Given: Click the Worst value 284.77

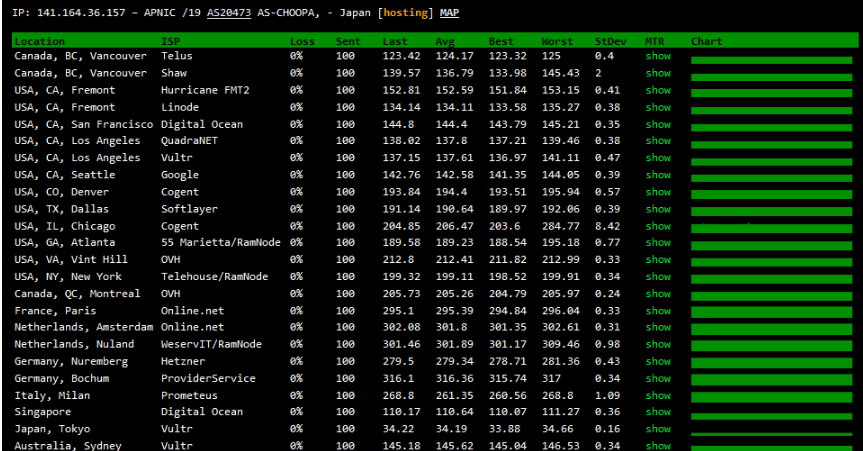Looking at the screenshot, I should [560, 226].
